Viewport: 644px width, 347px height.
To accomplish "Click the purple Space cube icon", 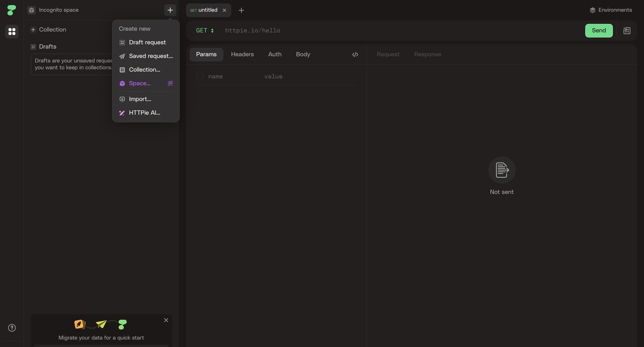I will (122, 84).
